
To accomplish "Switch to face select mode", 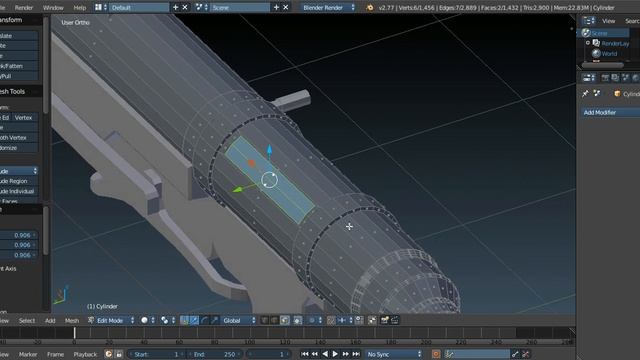I will point(285,320).
